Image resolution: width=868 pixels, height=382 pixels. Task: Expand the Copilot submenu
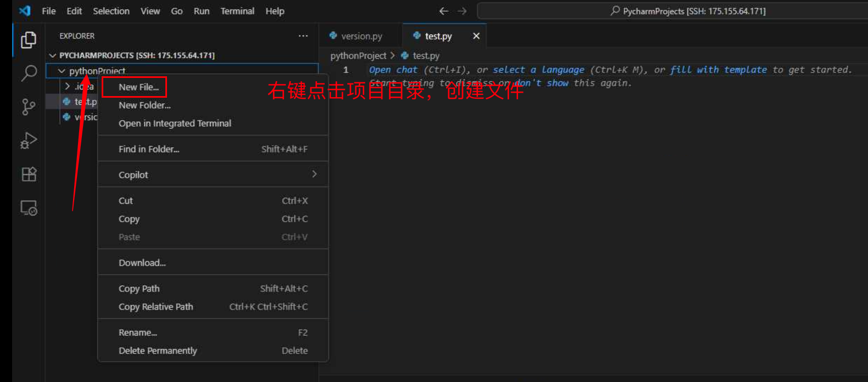click(x=213, y=175)
